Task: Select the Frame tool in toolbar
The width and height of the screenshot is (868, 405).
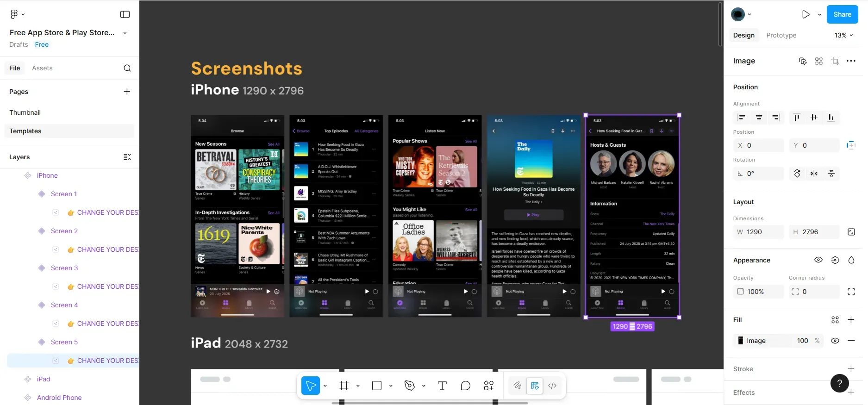Action: click(x=344, y=386)
